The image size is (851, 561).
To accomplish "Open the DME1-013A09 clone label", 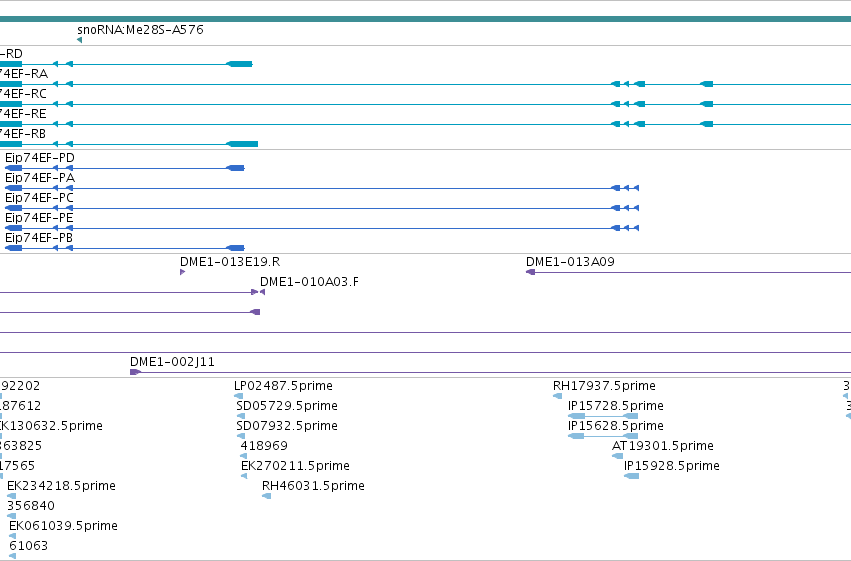I will (x=570, y=262).
